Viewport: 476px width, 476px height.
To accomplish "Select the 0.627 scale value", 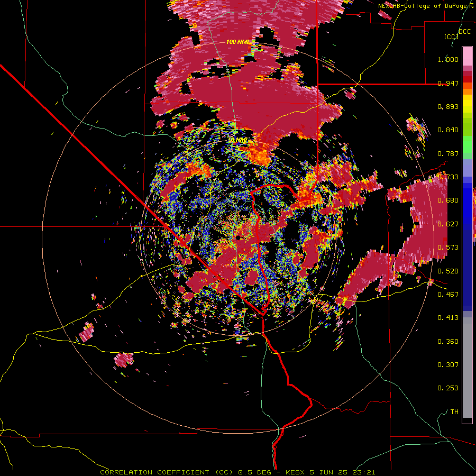I will click(448, 224).
